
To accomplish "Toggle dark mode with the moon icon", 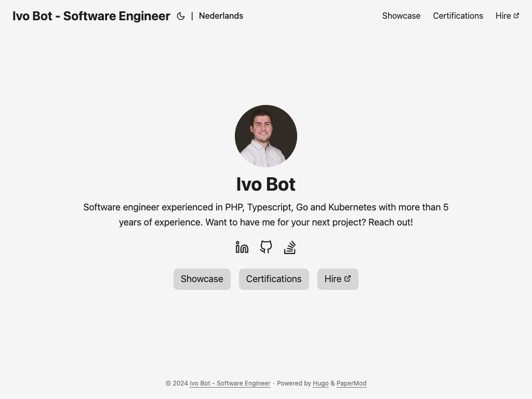I will pos(181,16).
